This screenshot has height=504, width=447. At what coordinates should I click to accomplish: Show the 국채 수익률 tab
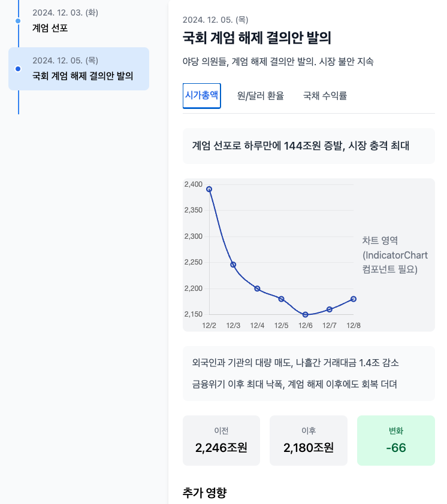tap(325, 96)
